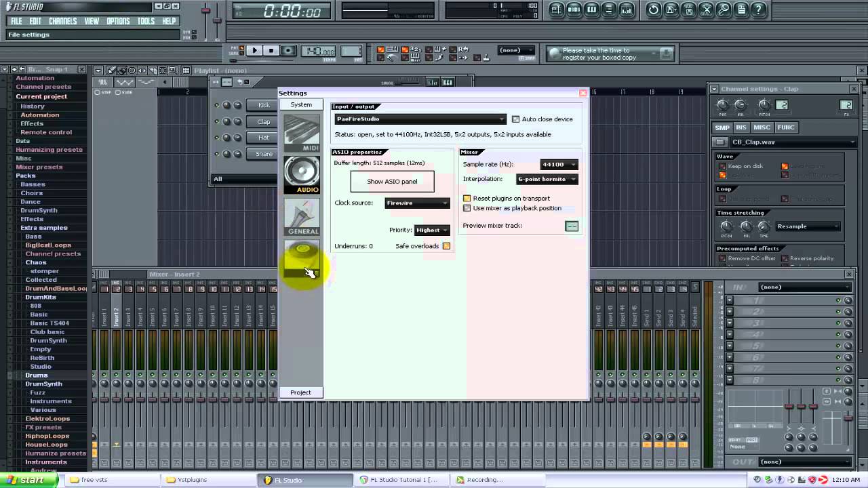Open the File settings page icon
The image size is (868, 488).
click(x=302, y=259)
